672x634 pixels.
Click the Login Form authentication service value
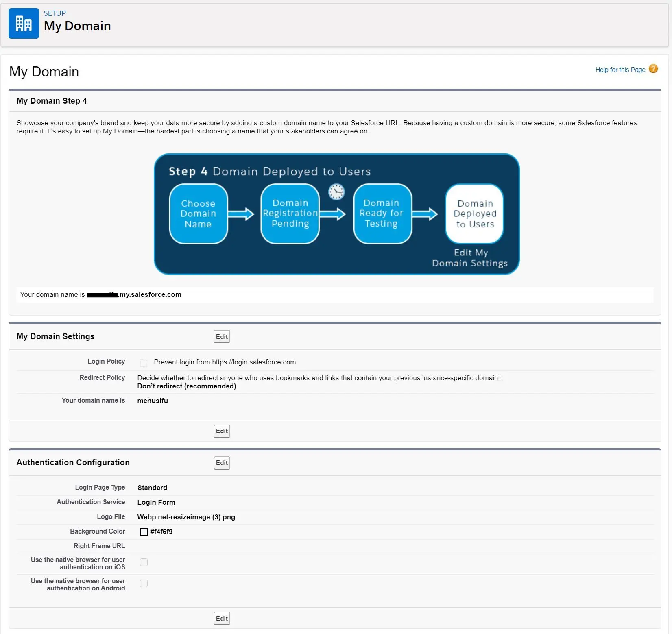click(156, 502)
